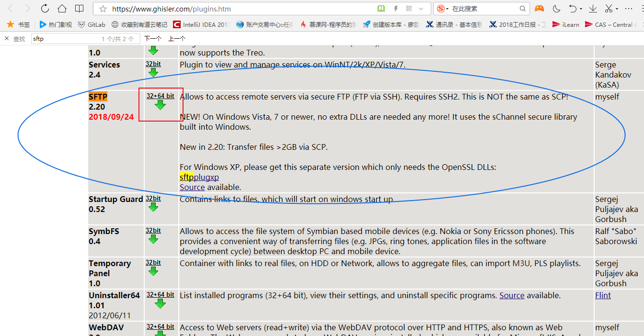Download Startup Guard 32bit green arrow
Screen dimensions: 644x336
(x=153, y=207)
